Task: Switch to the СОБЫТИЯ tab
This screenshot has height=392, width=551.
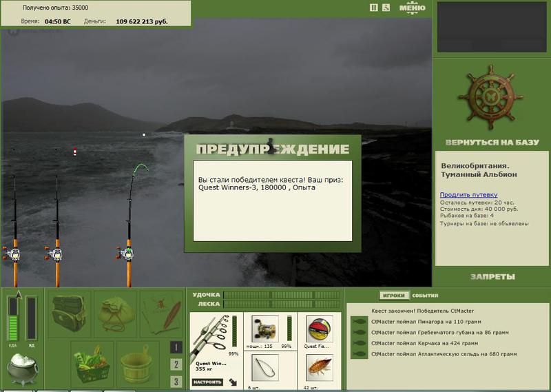Action: point(425,296)
